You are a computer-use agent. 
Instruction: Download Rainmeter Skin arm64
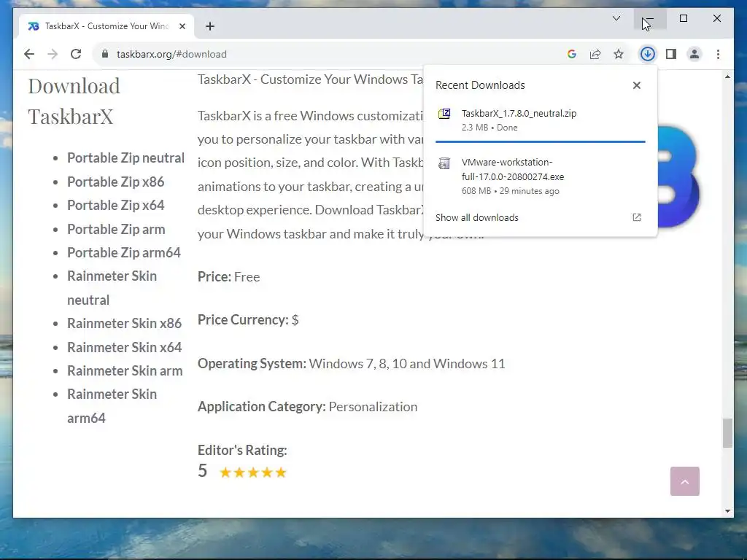click(112, 406)
